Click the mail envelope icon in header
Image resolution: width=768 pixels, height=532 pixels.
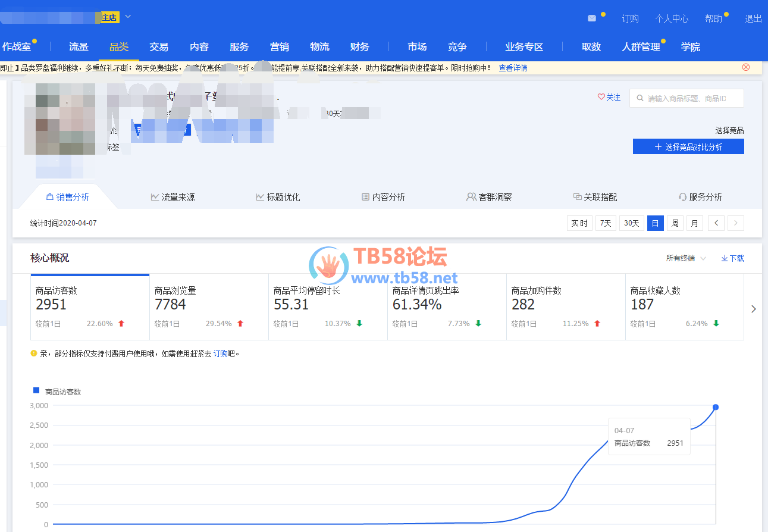(x=591, y=18)
